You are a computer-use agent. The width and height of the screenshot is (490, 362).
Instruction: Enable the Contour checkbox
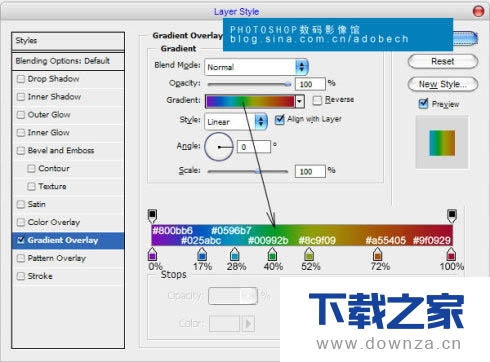pos(31,169)
